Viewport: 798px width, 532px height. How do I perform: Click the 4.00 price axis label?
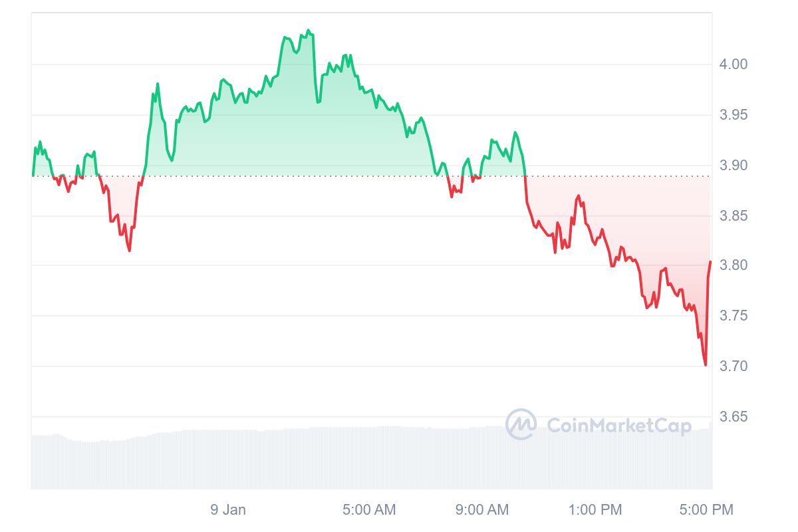click(x=734, y=65)
